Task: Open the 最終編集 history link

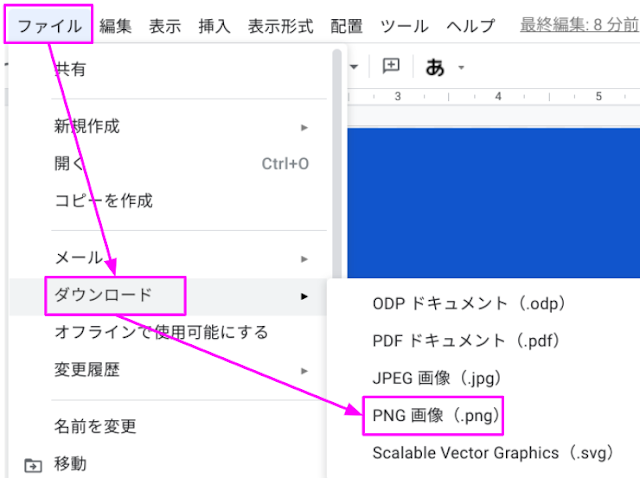Action: [579, 25]
